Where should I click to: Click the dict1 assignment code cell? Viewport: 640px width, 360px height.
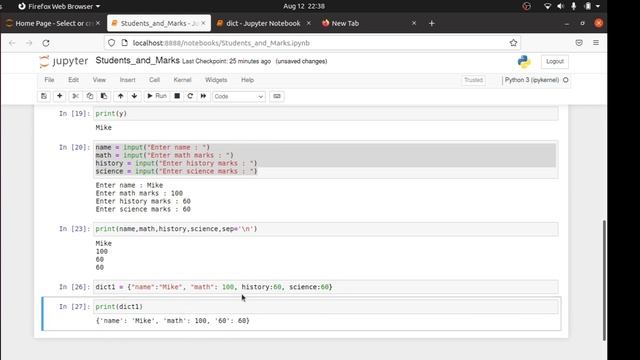pyautogui.click(x=326, y=287)
